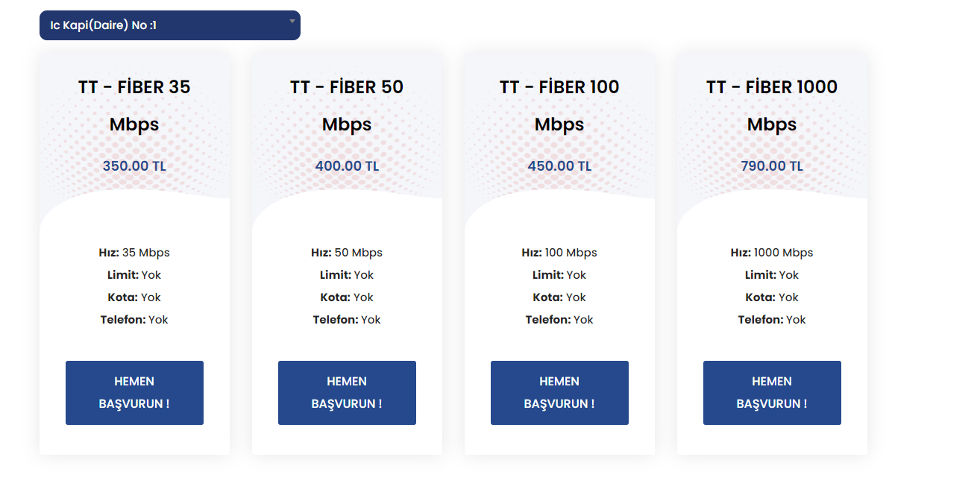The height and width of the screenshot is (495, 980).
Task: Select the TT - FİBER 35 Mbps title
Action: pos(134,105)
